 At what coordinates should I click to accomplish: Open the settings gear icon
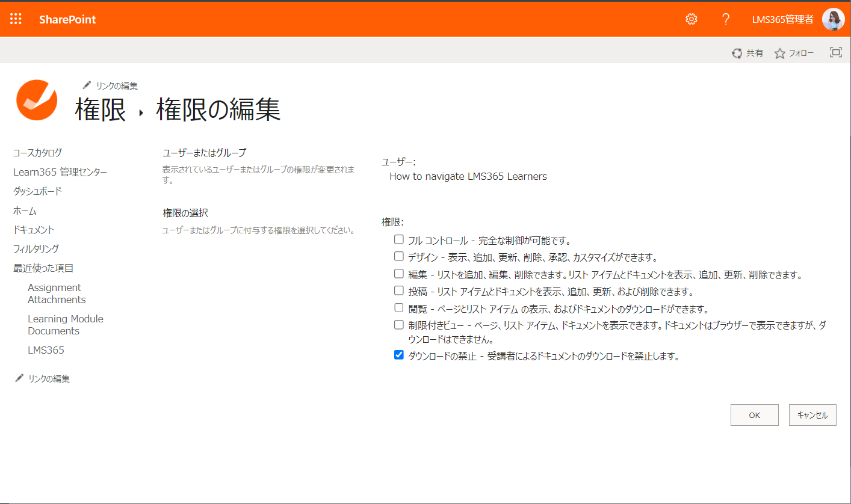click(691, 19)
